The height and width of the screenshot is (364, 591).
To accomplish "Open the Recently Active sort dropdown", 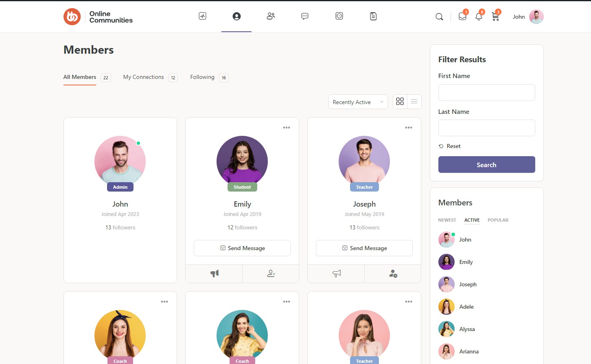I will (x=358, y=102).
